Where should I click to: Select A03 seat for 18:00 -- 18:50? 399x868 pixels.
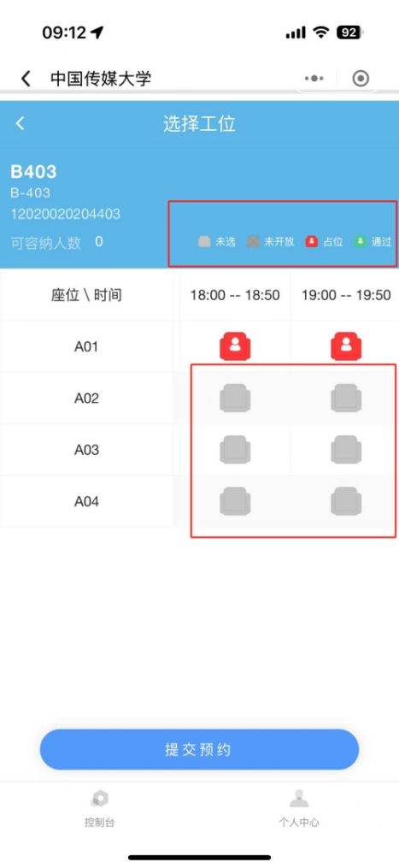tap(235, 450)
